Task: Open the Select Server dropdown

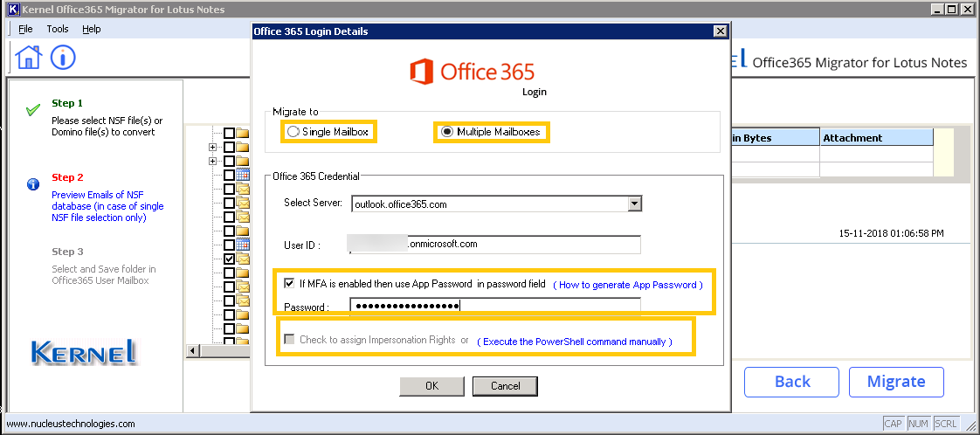Action: (x=635, y=204)
